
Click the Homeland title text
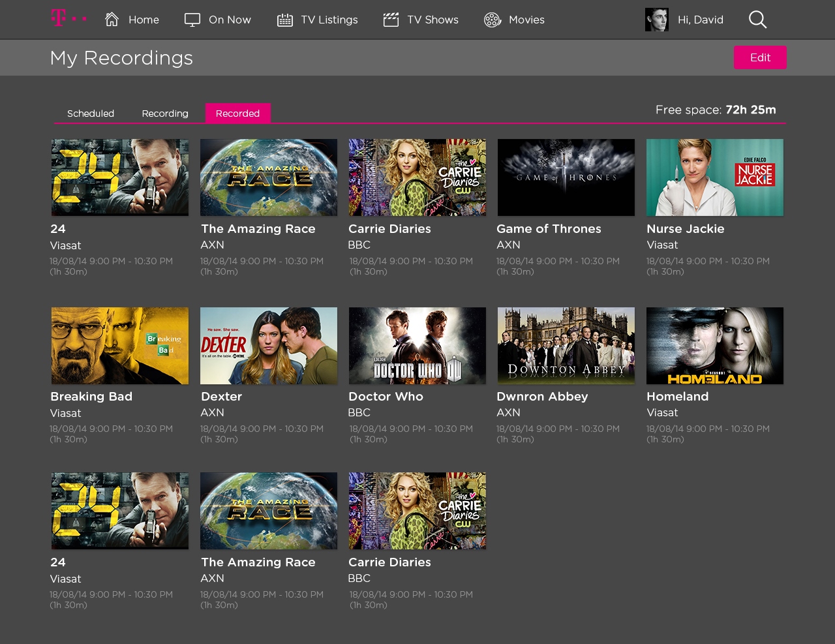677,397
